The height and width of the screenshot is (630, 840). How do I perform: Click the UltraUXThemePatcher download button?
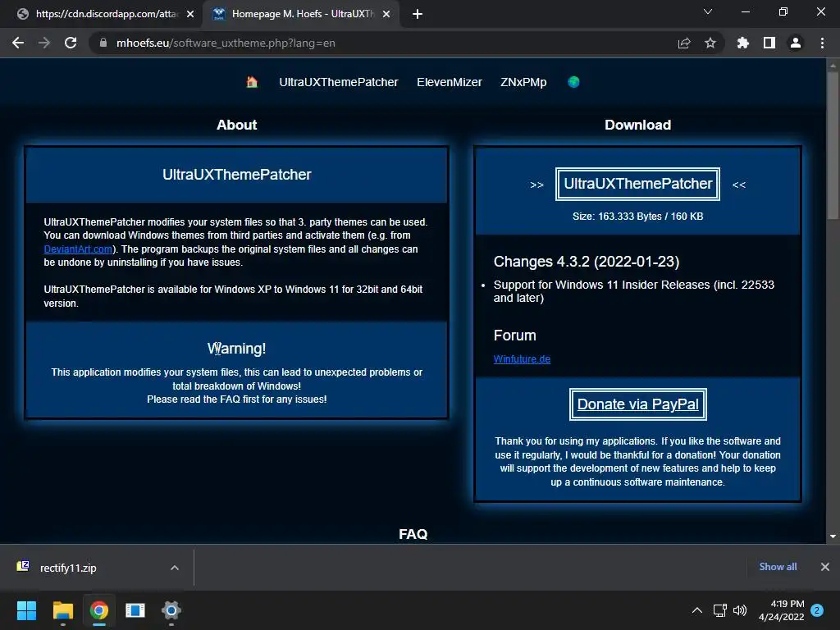(637, 184)
